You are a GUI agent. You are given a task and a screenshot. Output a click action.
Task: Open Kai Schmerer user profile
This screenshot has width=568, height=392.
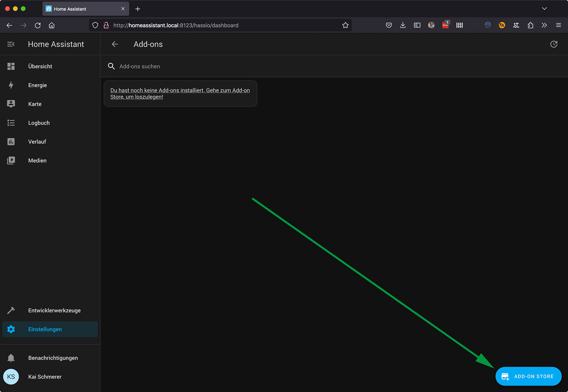coord(45,377)
